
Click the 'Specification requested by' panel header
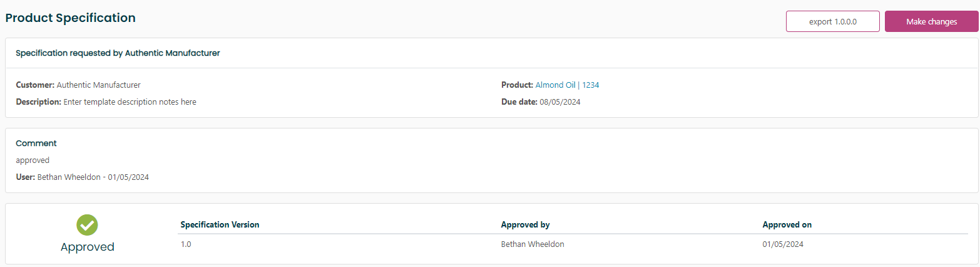tap(118, 53)
